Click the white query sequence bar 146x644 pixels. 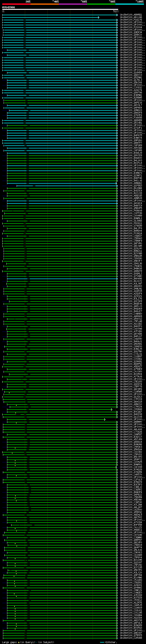point(60,9)
